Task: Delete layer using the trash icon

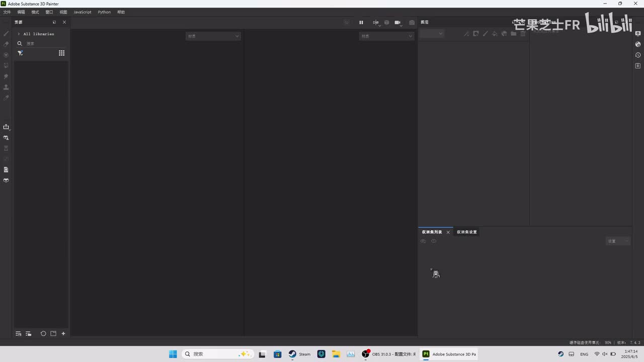Action: pyautogui.click(x=523, y=34)
